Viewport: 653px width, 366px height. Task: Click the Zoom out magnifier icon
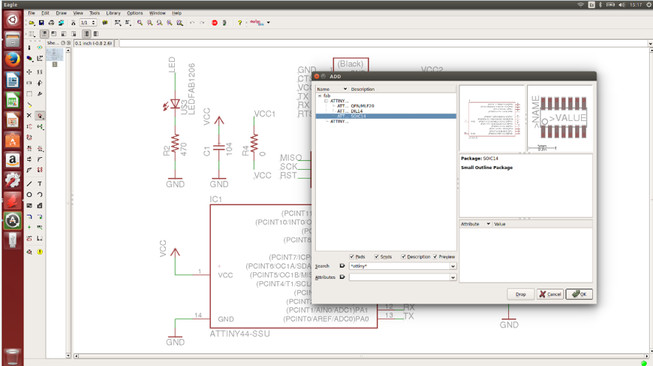(x=160, y=22)
